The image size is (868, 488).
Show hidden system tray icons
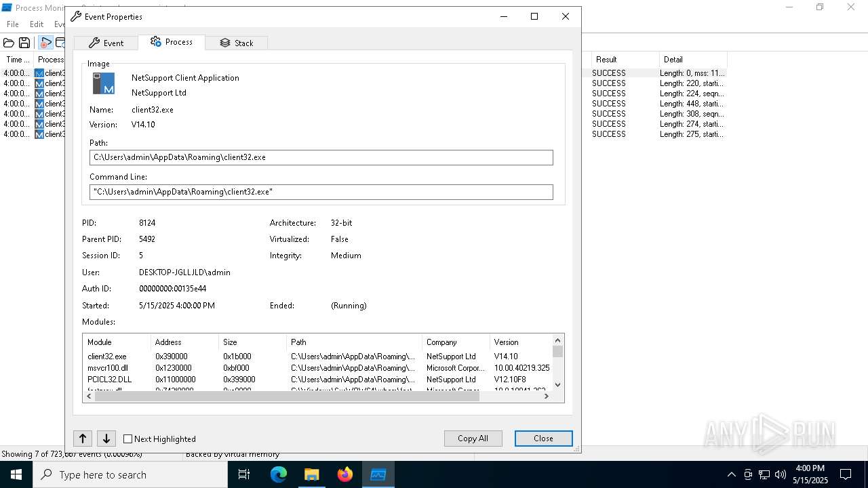click(x=731, y=474)
